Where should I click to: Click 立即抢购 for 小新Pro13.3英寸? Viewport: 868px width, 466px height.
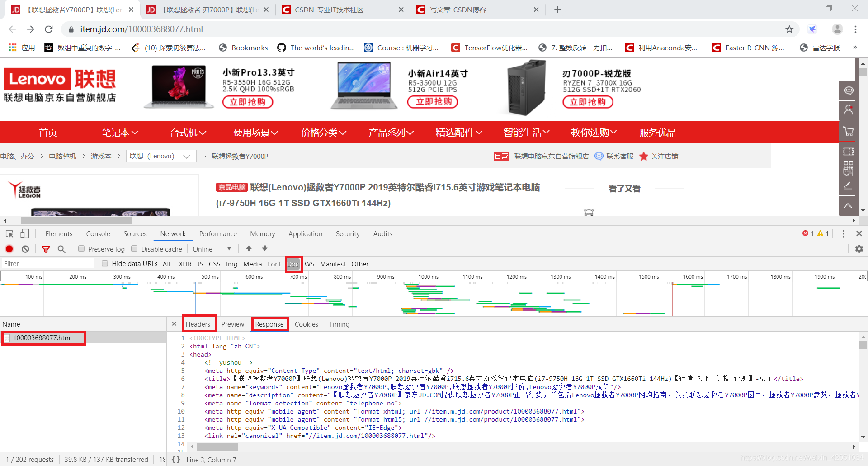248,102
